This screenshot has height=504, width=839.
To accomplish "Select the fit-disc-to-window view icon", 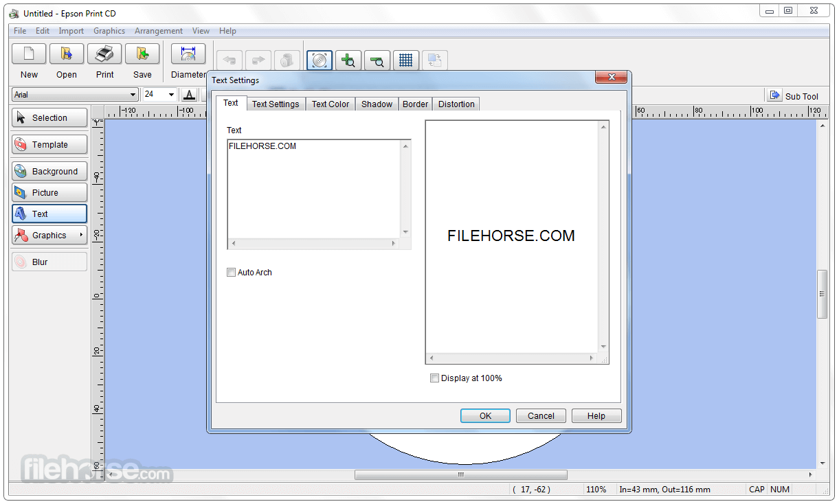I will click(319, 60).
